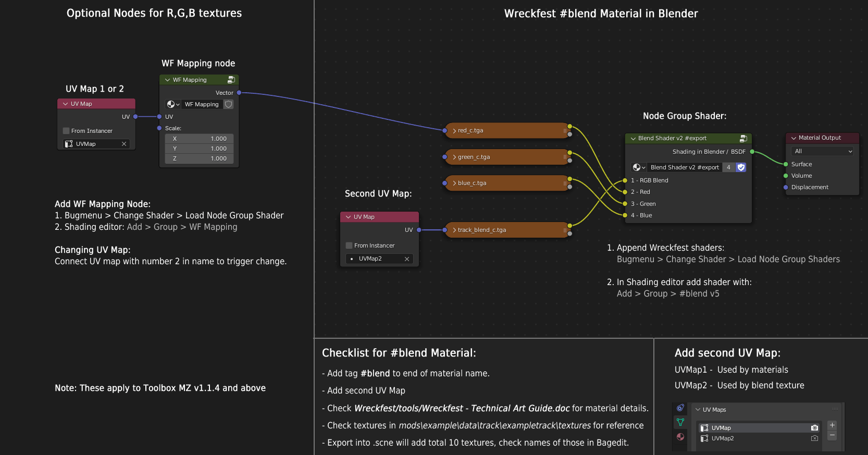This screenshot has height=455, width=868.
Task: Collapse the left UV Map node
Action: point(65,104)
